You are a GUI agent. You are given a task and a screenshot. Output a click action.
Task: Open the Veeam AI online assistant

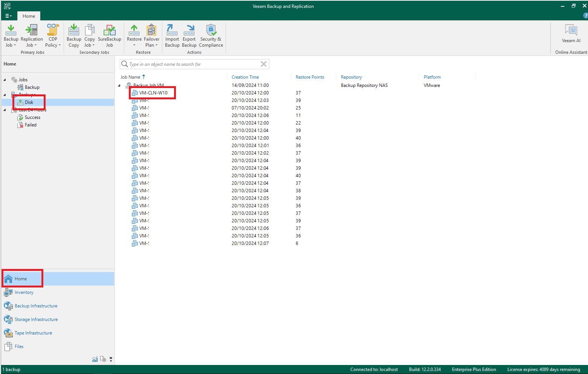(x=571, y=33)
